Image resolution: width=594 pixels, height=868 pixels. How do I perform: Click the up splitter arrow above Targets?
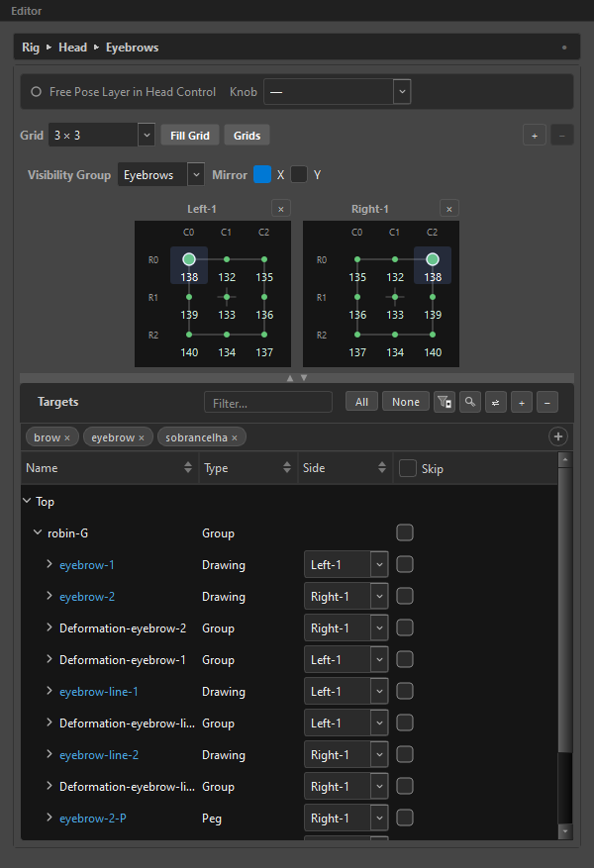click(289, 378)
